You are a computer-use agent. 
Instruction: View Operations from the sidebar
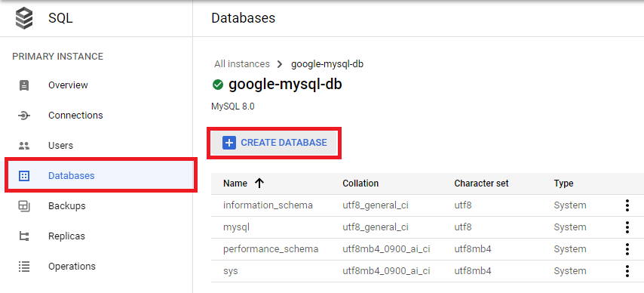[72, 267]
